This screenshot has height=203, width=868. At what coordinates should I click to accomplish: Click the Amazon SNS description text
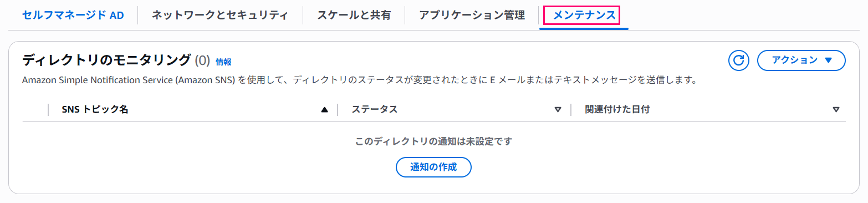click(x=359, y=80)
